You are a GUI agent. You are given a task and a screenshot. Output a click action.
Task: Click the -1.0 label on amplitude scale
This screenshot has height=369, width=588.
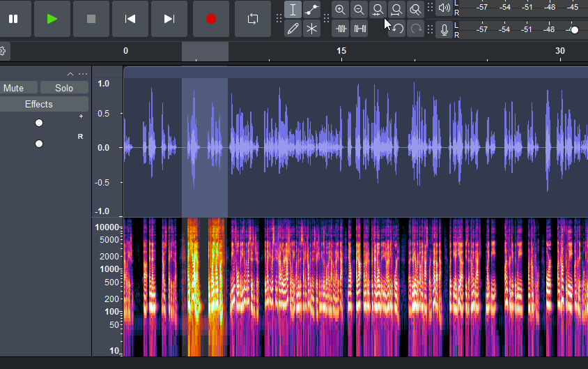102,211
